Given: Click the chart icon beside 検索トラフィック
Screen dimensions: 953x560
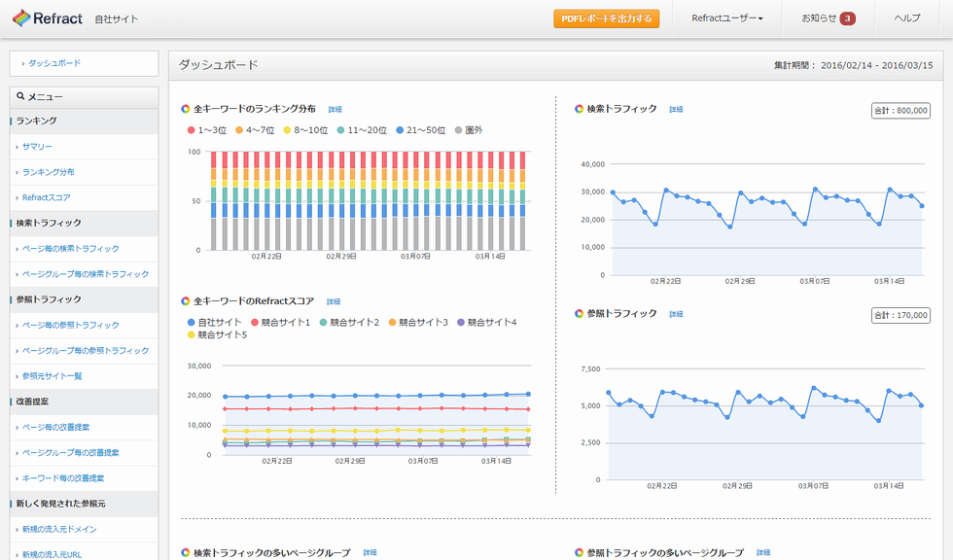Looking at the screenshot, I should pyautogui.click(x=579, y=109).
